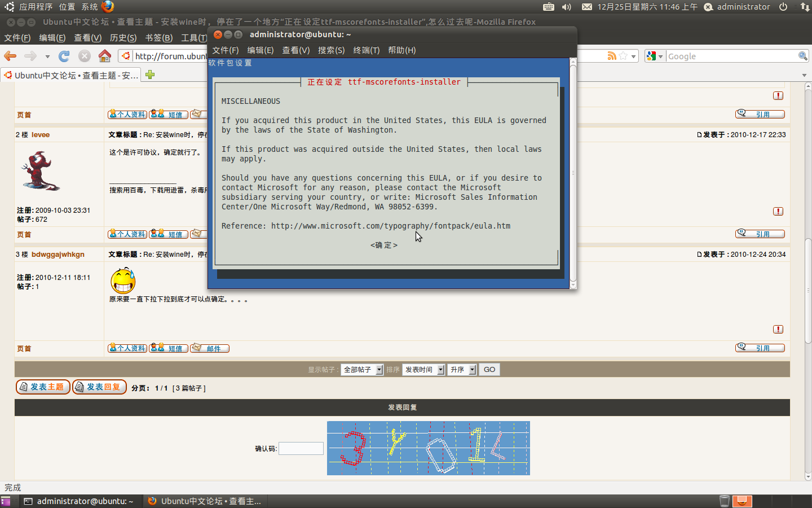Open the power session menu icon
Viewport: 812px width, 508px height.
783,7
